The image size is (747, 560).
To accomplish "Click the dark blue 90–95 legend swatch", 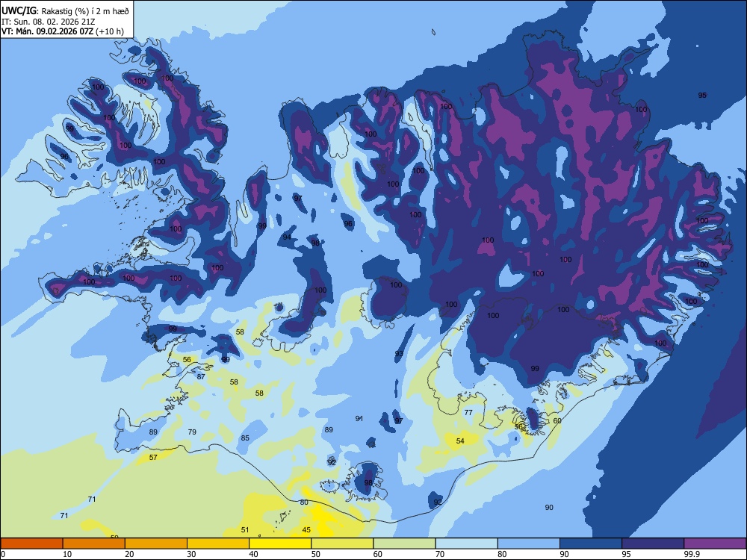I will pyautogui.click(x=591, y=544).
